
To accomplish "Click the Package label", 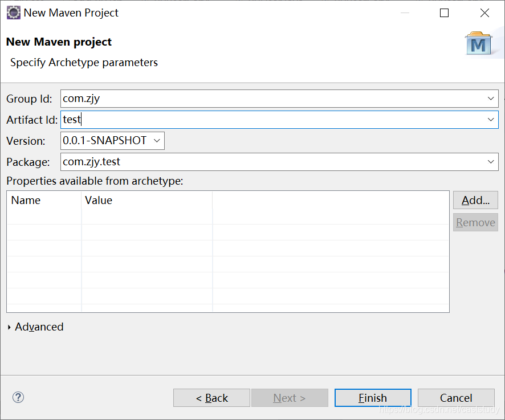I will pos(28,162).
